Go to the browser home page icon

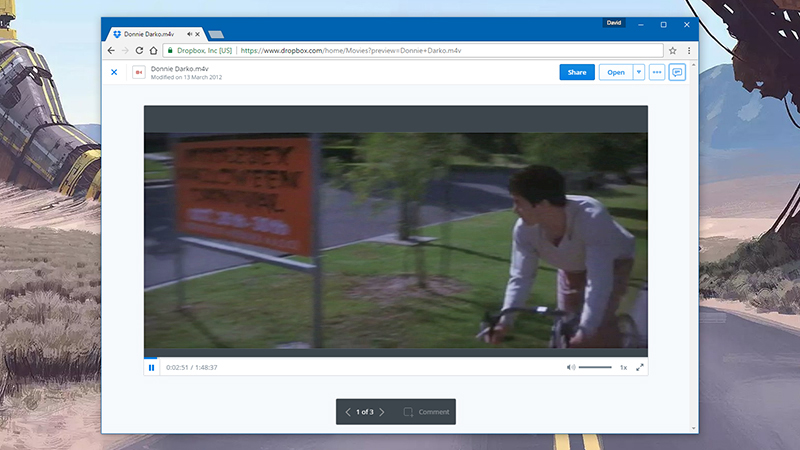point(154,51)
